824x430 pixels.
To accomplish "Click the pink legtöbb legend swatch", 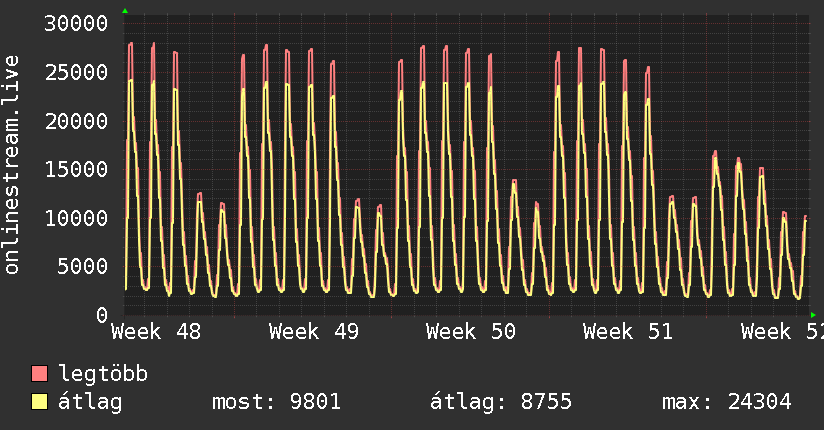I will (39, 373).
